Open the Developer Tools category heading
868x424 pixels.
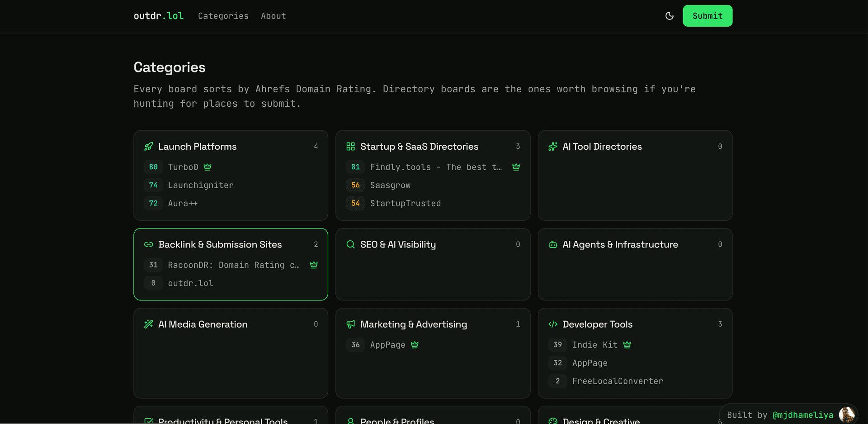(598, 324)
